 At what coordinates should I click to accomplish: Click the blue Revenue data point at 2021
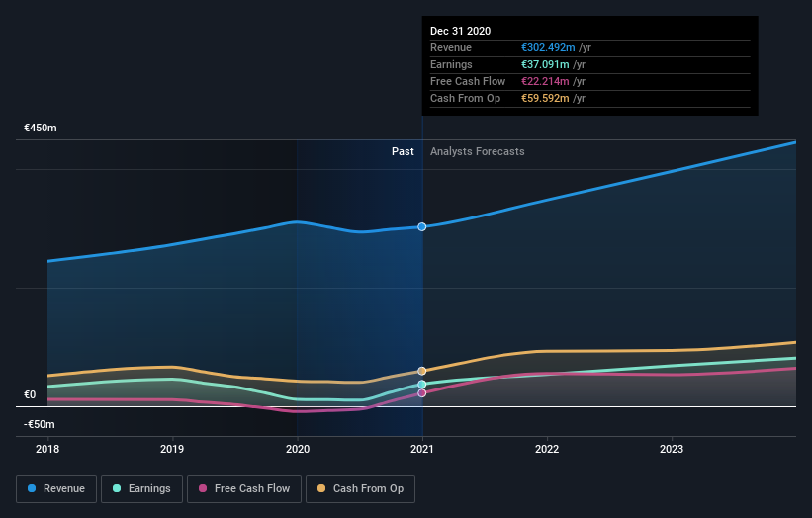pos(422,226)
